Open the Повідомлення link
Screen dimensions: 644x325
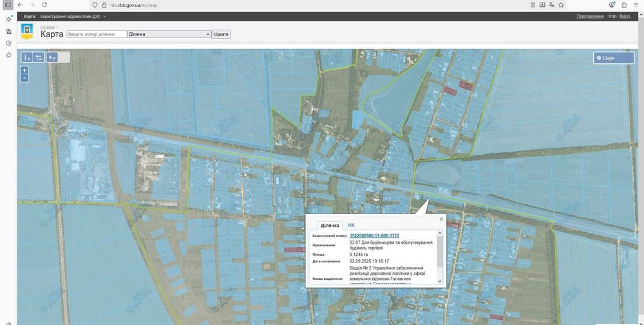tap(590, 17)
